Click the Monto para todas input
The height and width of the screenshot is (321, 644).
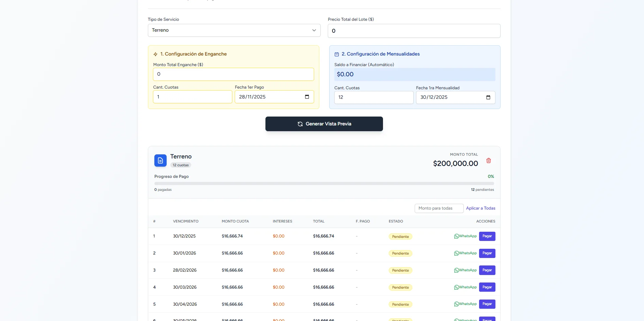pyautogui.click(x=439, y=208)
